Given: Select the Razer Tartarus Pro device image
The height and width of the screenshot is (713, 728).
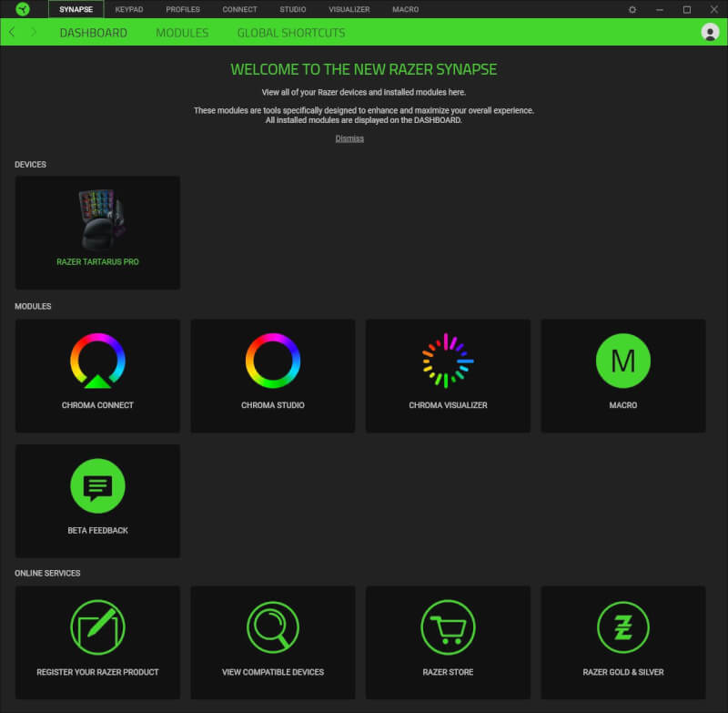Looking at the screenshot, I should click(x=102, y=219).
